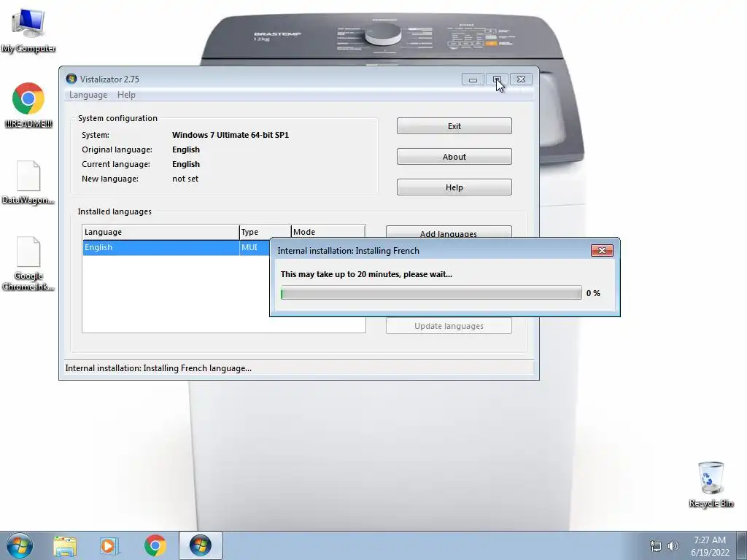Image resolution: width=747 pixels, height=560 pixels.
Task: Click the installation progress bar
Action: pyautogui.click(x=431, y=293)
